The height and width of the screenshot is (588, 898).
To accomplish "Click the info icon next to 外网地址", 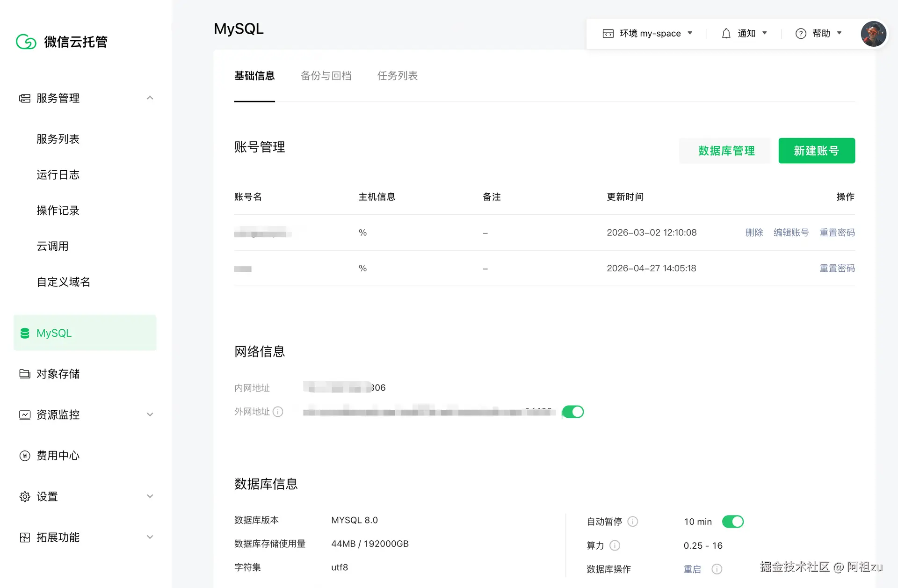I will pyautogui.click(x=278, y=412).
